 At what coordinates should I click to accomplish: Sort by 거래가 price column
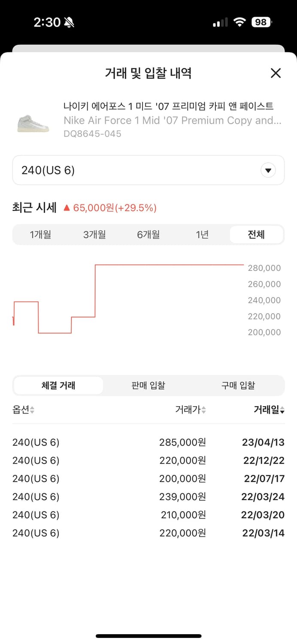pyautogui.click(x=190, y=410)
